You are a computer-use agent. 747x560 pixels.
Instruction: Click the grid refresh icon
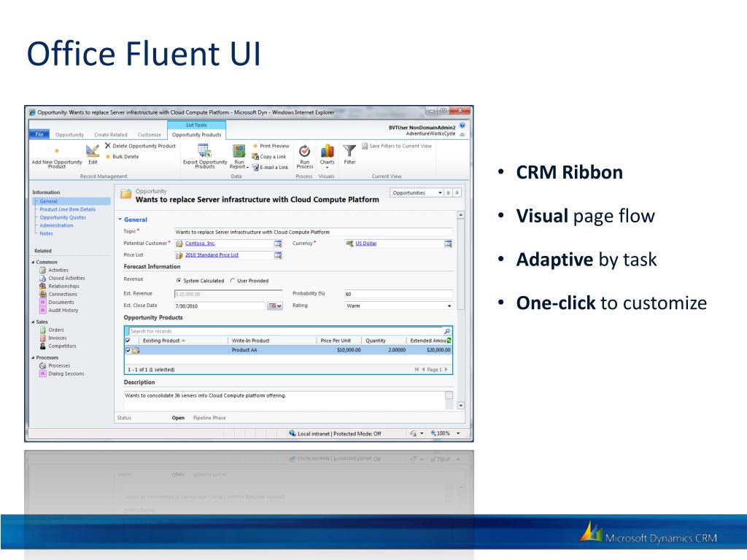pos(449,341)
